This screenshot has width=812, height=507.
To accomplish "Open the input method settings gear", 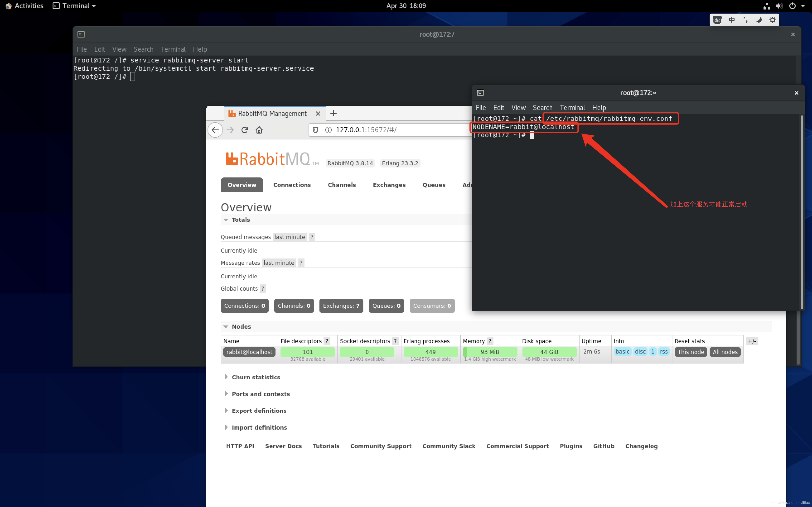I will [772, 20].
